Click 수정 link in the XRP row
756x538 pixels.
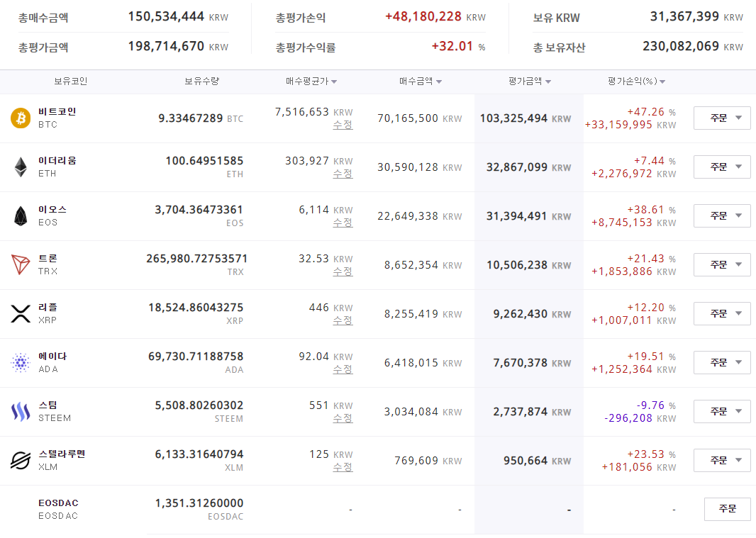343,320
